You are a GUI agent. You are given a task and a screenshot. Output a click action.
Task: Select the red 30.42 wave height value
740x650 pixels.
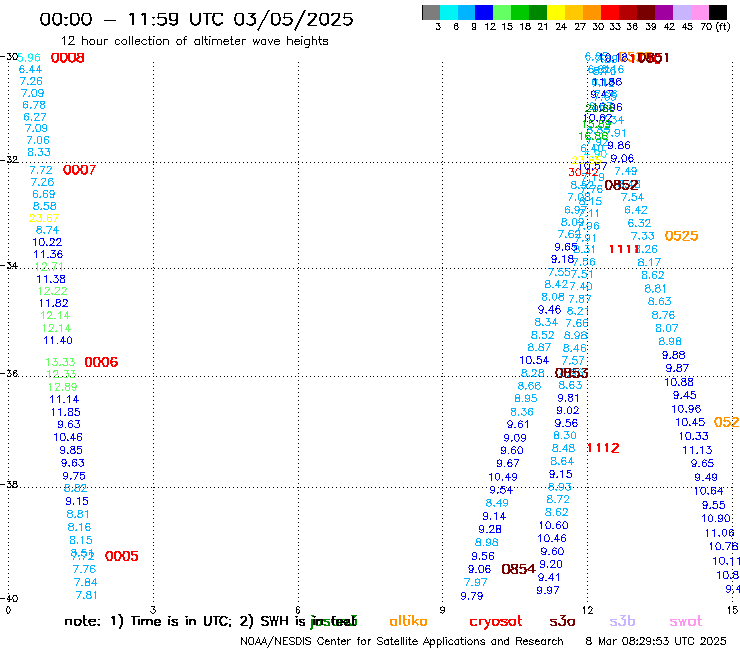tap(583, 172)
